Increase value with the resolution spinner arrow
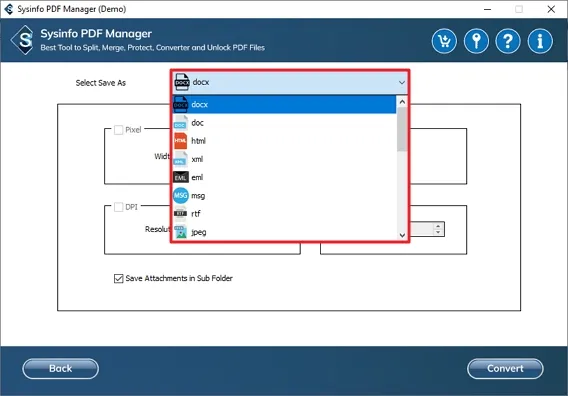568x396 pixels. pos(438,225)
